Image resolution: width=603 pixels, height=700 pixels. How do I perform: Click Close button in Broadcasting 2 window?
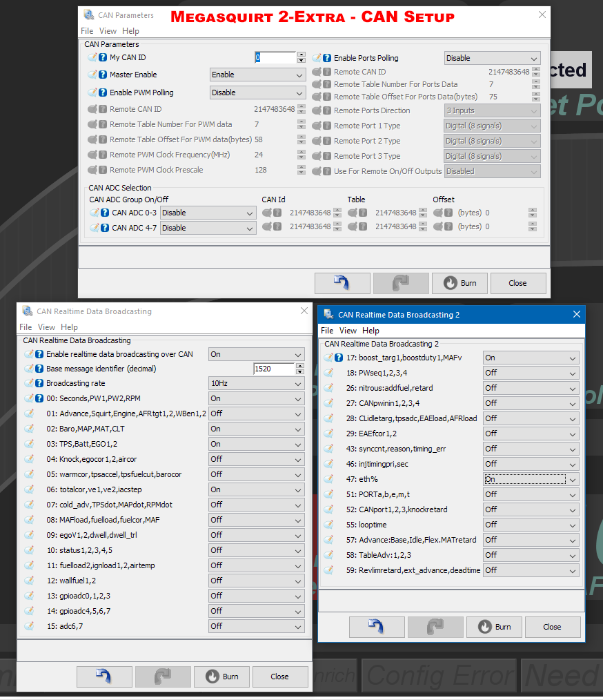point(553,627)
